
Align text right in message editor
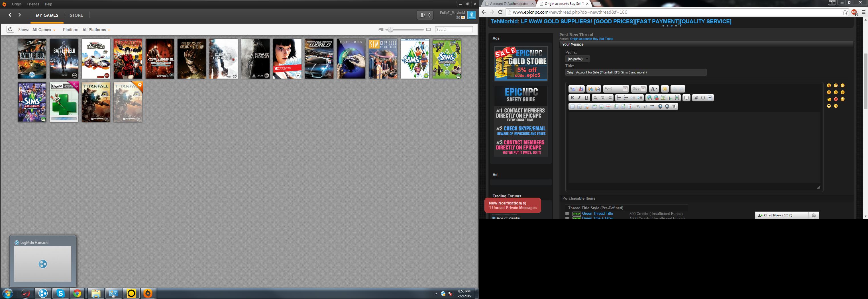[610, 98]
